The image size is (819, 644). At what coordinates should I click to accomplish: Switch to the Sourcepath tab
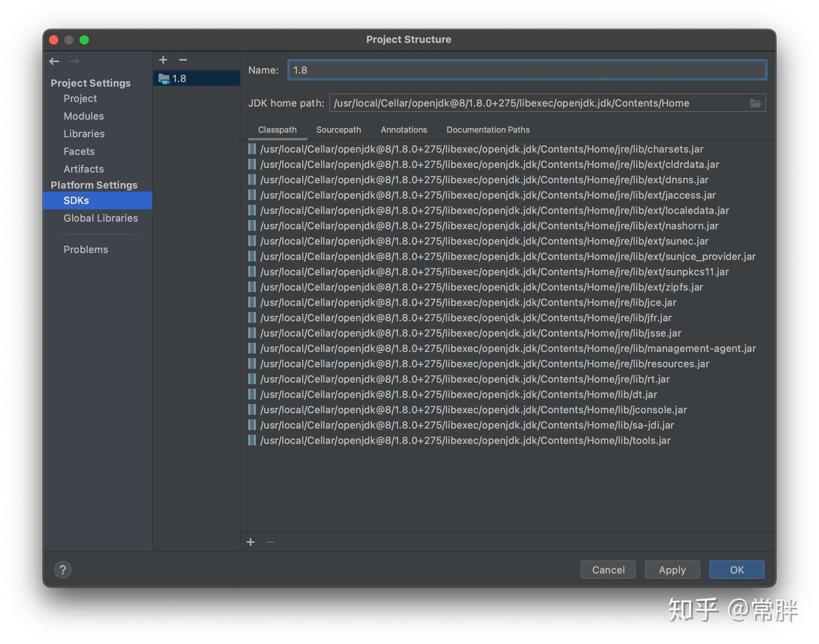(338, 130)
